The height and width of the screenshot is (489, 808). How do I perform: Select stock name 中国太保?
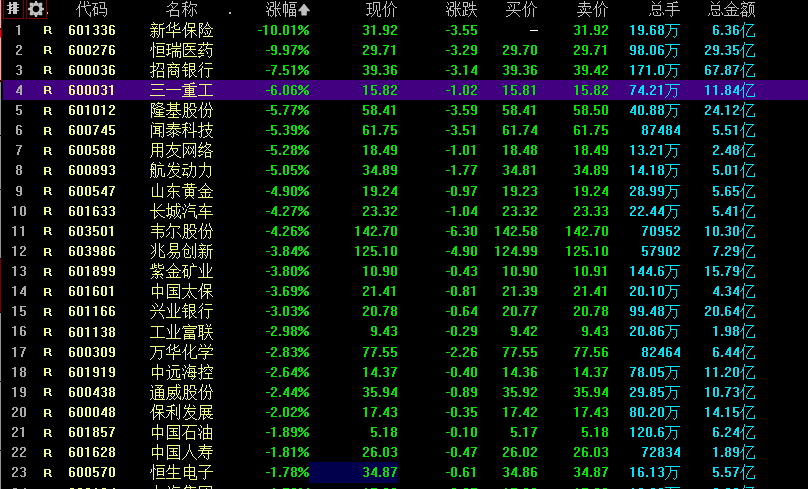[x=181, y=292]
